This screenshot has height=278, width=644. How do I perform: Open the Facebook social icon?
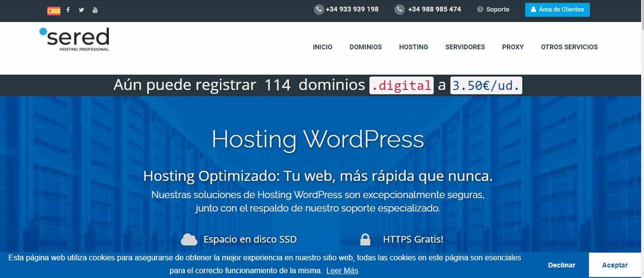point(68,10)
